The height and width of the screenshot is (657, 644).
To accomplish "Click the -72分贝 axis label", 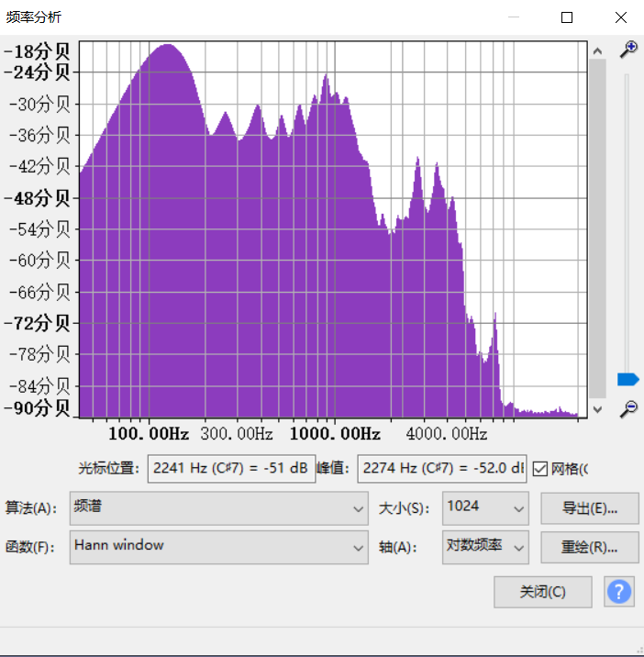I will [37, 323].
